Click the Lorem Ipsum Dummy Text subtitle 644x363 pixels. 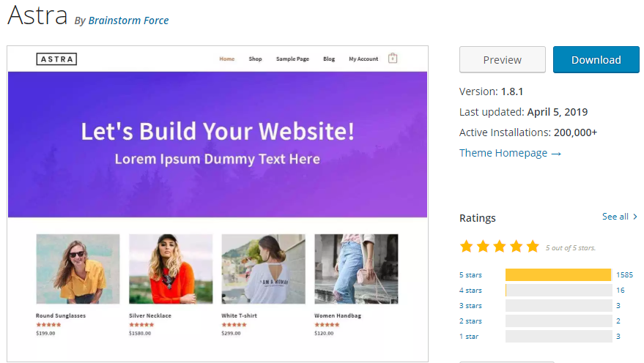[217, 159]
